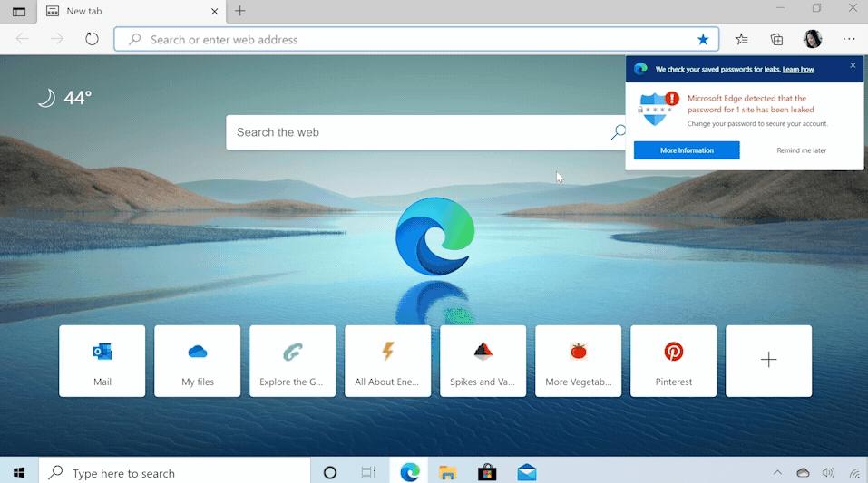The width and height of the screenshot is (868, 483).
Task: Open the My files quick link
Action: click(197, 361)
